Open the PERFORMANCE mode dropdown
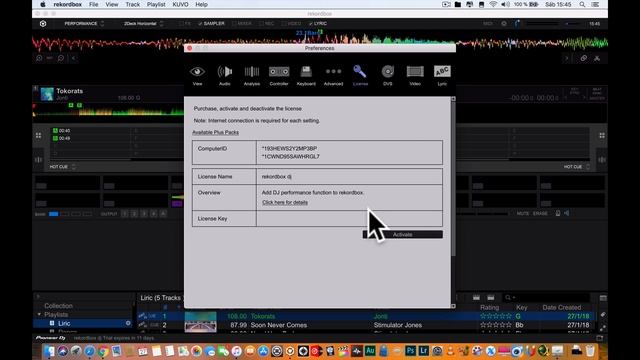 coord(84,24)
